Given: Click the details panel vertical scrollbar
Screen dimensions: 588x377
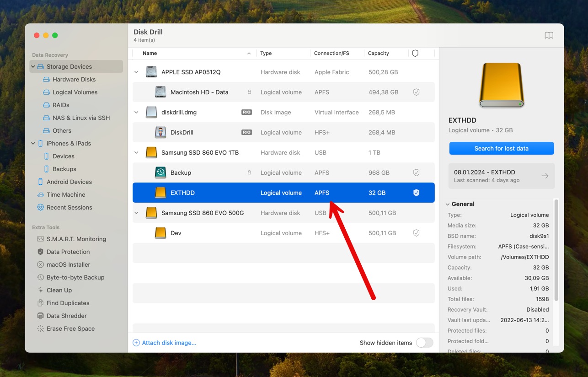Looking at the screenshot, I should [x=556, y=250].
